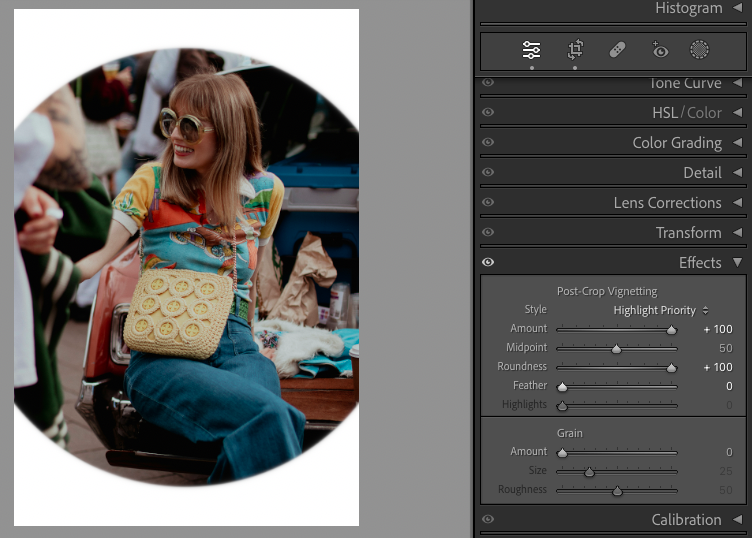Expand the Transform panel triangle
The height and width of the screenshot is (538, 752).
738,233
